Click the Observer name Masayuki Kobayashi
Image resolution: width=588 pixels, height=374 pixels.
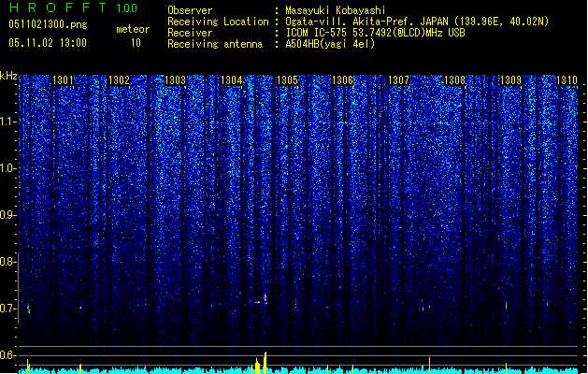point(336,10)
